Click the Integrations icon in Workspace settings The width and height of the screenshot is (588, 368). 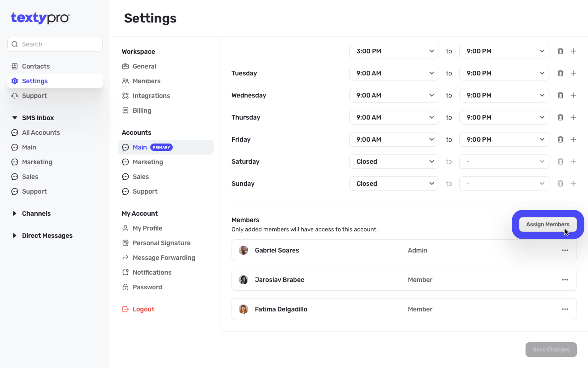(125, 96)
